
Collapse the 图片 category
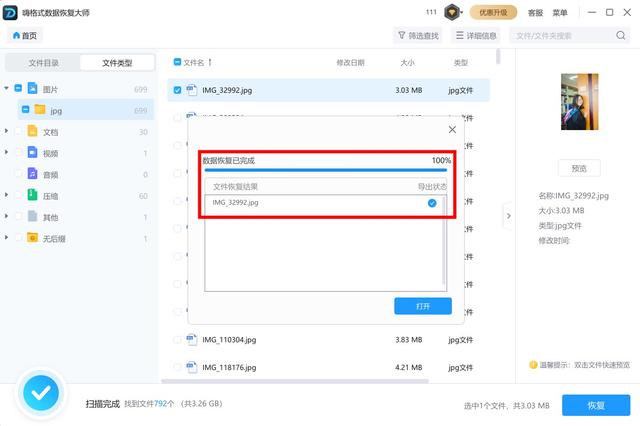click(x=6, y=88)
